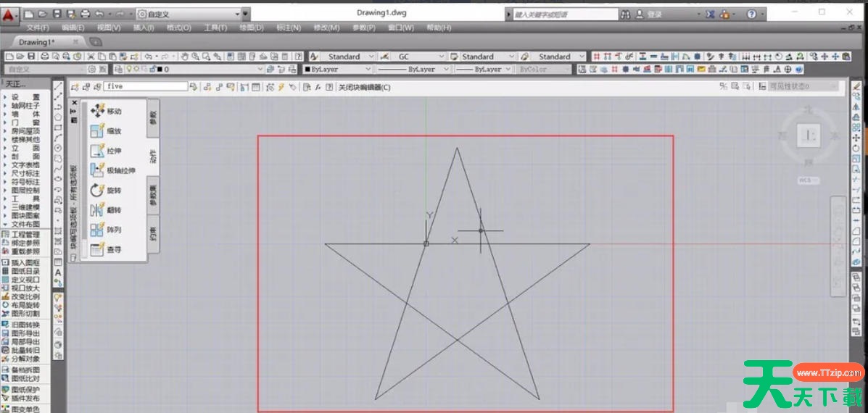Image resolution: width=868 pixels, height=413 pixels.
Task: Open the 自定义 workspace dropdown in title bar
Action: pos(189,14)
